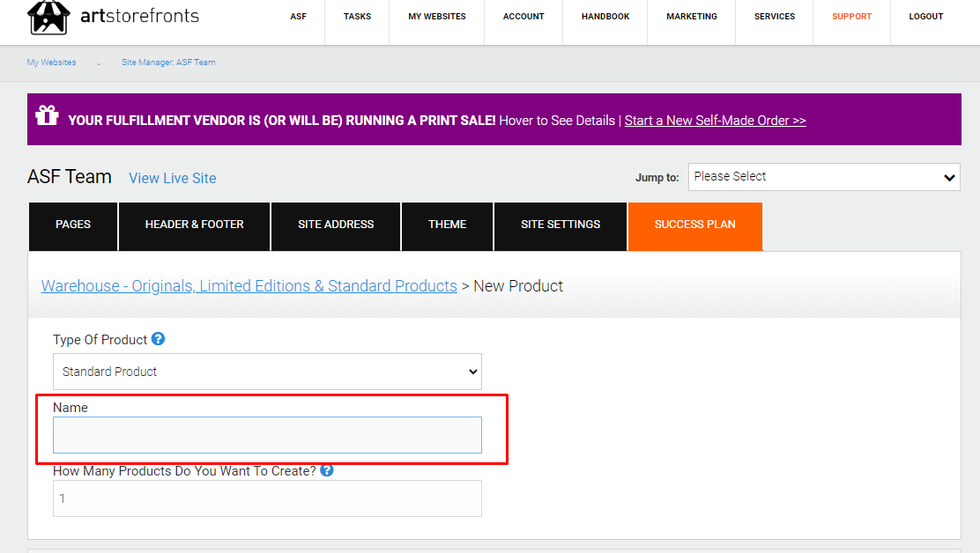The image size is (980, 553).
Task: Open help icon beside How Many Products
Action: click(x=327, y=470)
